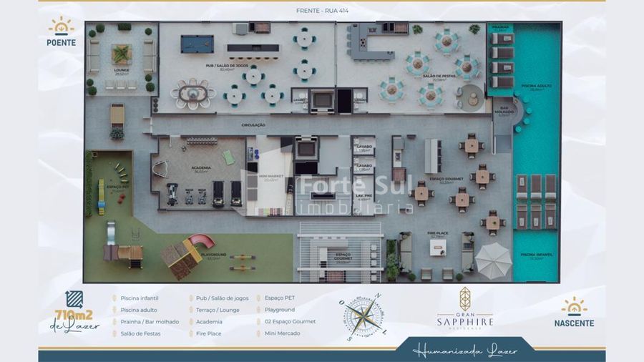Viewport: 644px width, 362px height.
Task: Click the LAV. PNE room label
Action: click(x=364, y=196)
